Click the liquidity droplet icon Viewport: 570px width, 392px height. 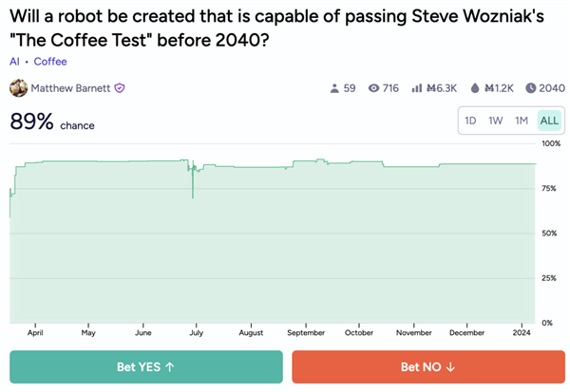point(475,88)
